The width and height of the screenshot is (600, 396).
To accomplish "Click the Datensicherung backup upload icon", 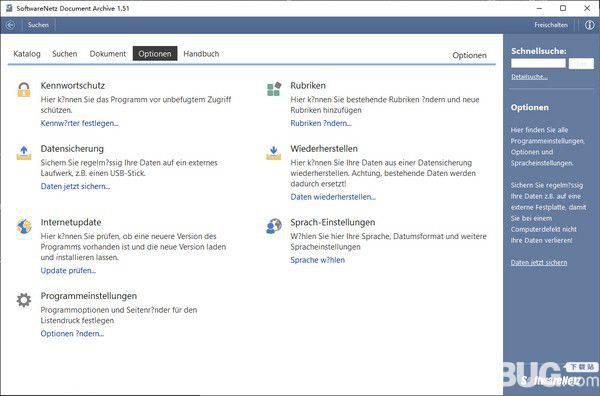I will (24, 153).
